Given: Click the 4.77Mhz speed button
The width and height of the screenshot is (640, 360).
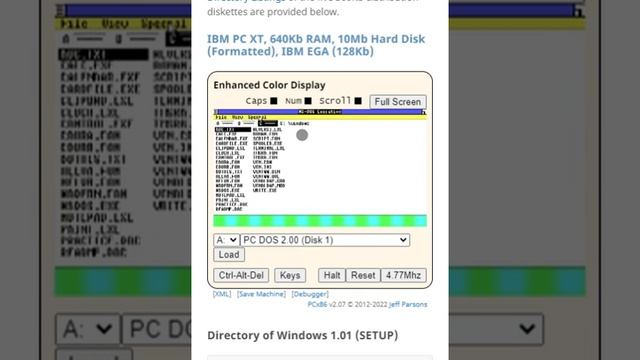Looking at the screenshot, I should click(x=403, y=275).
